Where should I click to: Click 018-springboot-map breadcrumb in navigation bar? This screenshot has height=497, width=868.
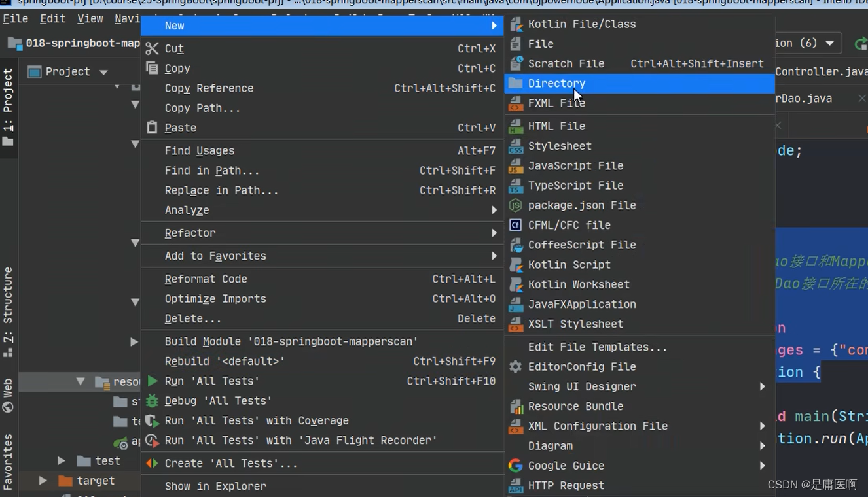coord(75,43)
